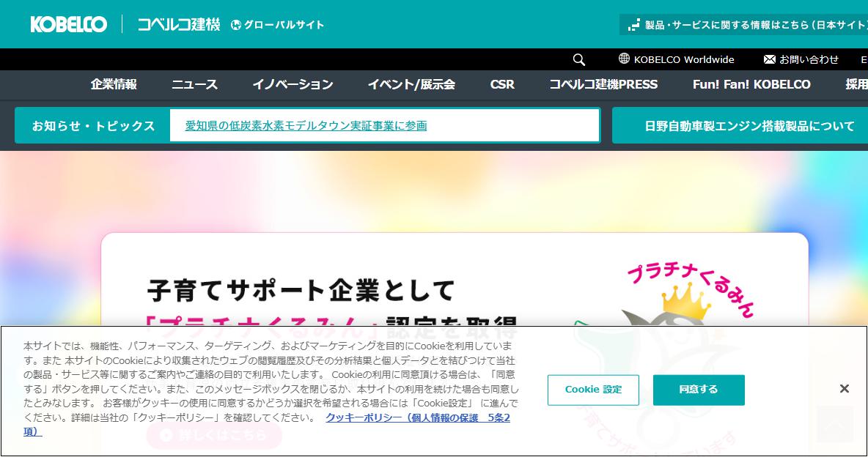Open the CSR menu
This screenshot has width=868, height=457.
click(x=502, y=84)
